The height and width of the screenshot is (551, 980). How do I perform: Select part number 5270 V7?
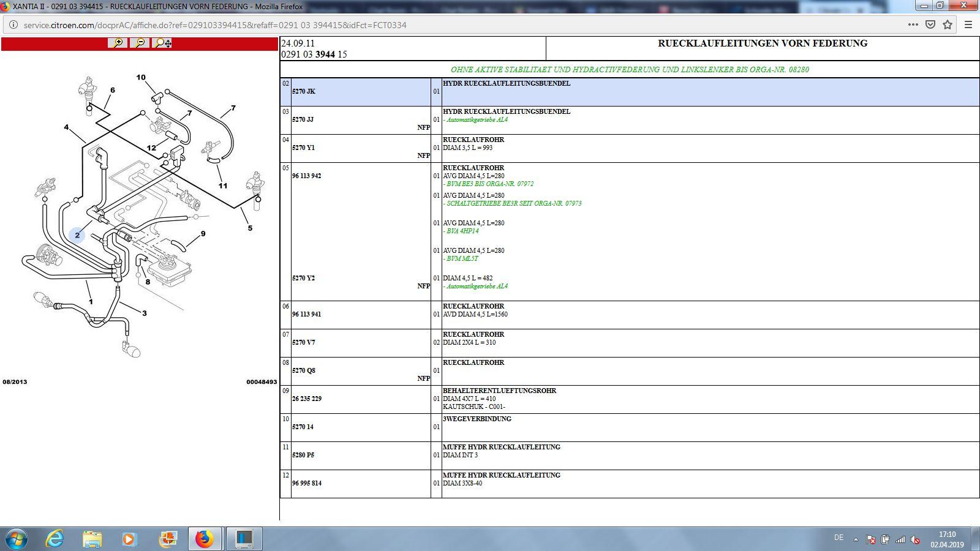click(x=304, y=342)
